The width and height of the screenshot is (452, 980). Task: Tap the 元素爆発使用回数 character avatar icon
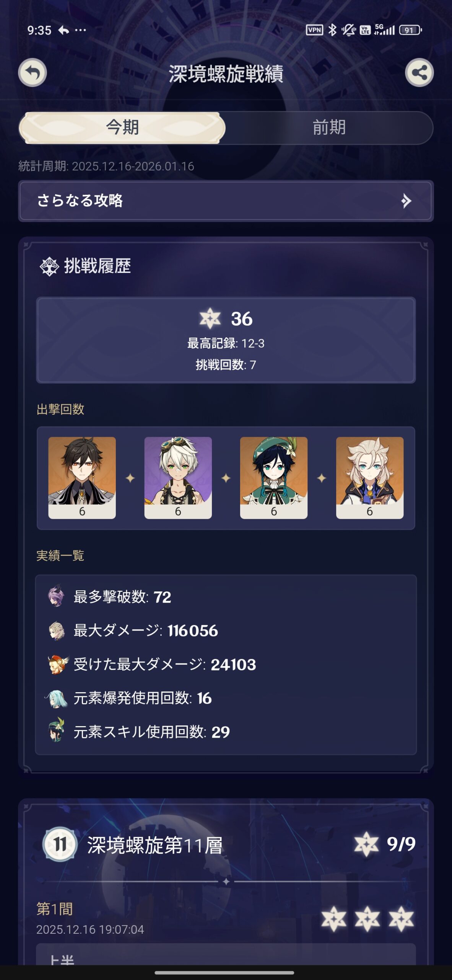click(x=56, y=698)
